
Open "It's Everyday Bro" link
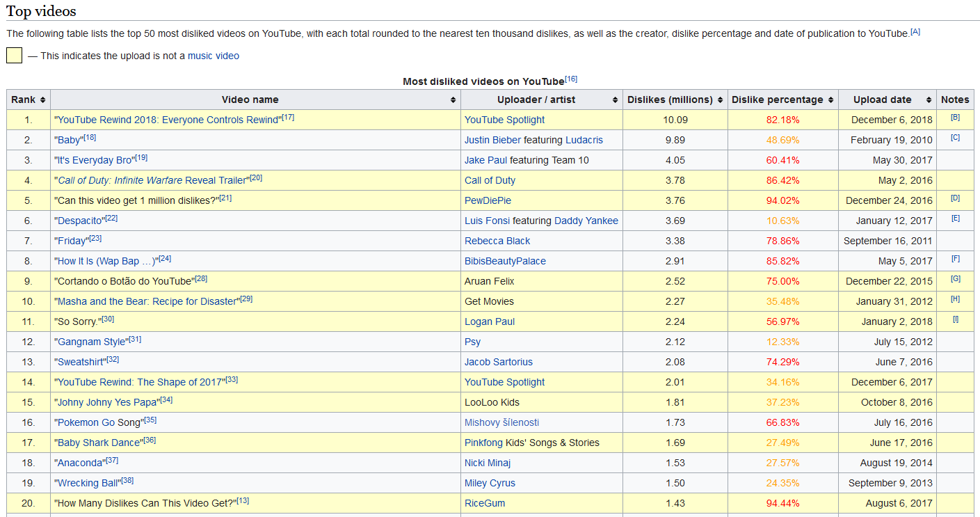click(x=95, y=160)
